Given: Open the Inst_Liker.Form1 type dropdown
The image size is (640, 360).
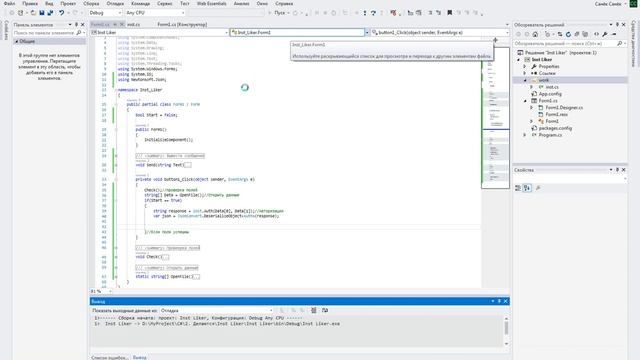Looking at the screenshot, I should (299, 32).
